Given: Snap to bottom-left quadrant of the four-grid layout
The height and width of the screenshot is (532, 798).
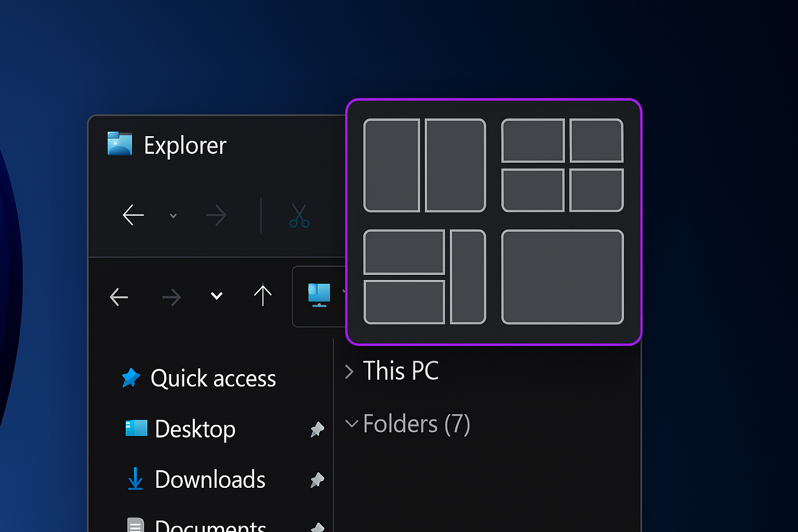Looking at the screenshot, I should (533, 190).
